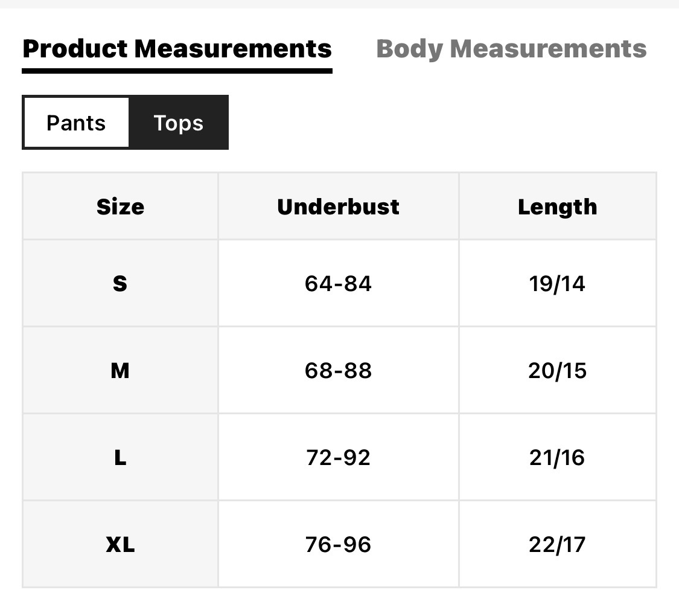Select the Product Measurements tab

click(x=177, y=49)
